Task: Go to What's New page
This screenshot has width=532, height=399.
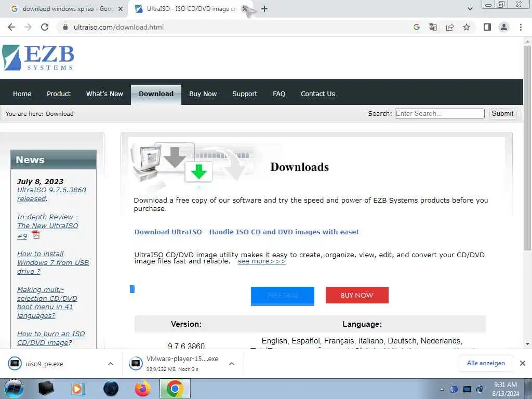Action: pyautogui.click(x=104, y=94)
